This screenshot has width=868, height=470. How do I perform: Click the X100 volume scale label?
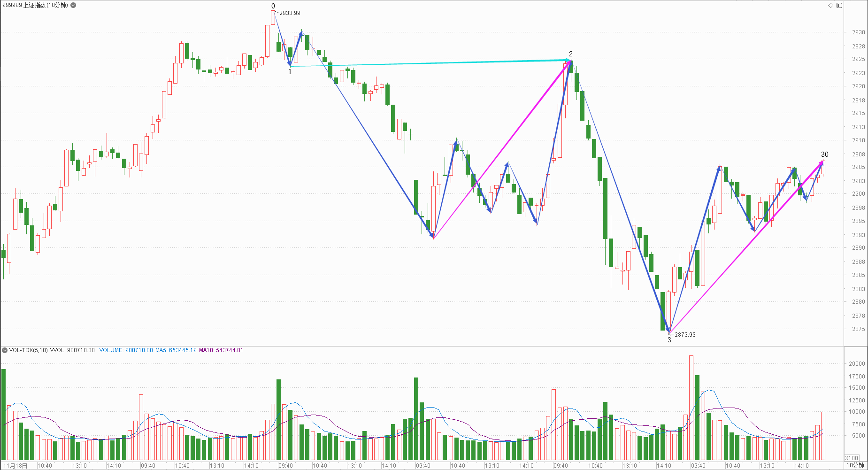click(852, 458)
